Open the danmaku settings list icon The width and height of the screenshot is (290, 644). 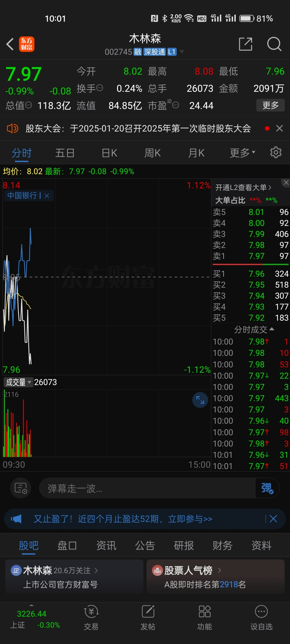pyautogui.click(x=21, y=488)
